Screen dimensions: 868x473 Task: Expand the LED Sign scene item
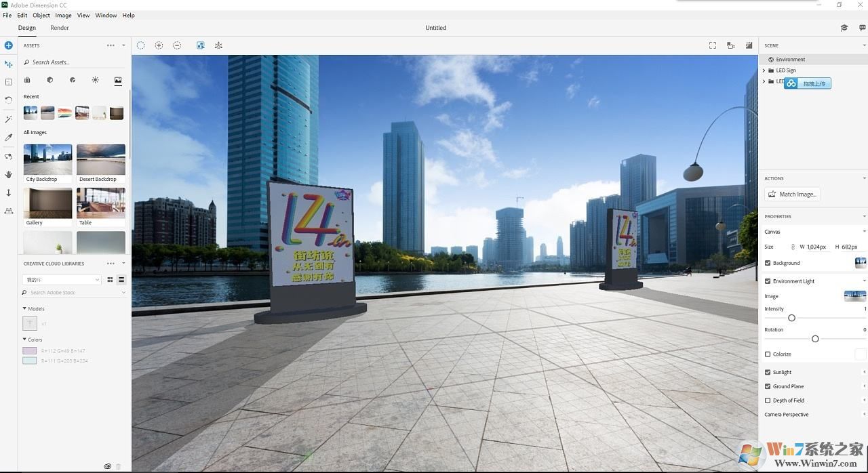click(764, 70)
